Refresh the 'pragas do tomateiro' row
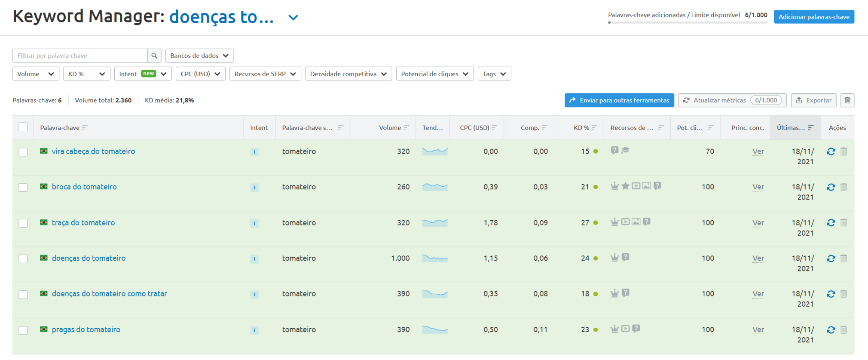The image size is (868, 360). click(x=831, y=330)
